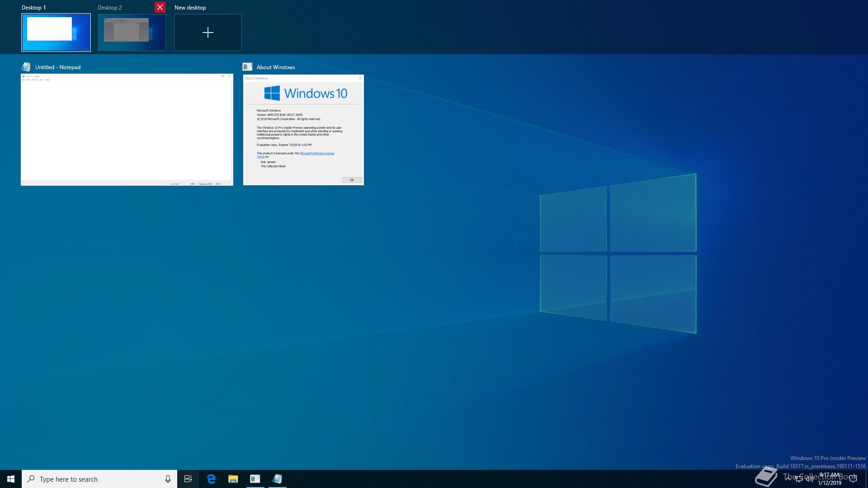Open the Action Center notifications icon
The image size is (868, 488).
point(853,479)
